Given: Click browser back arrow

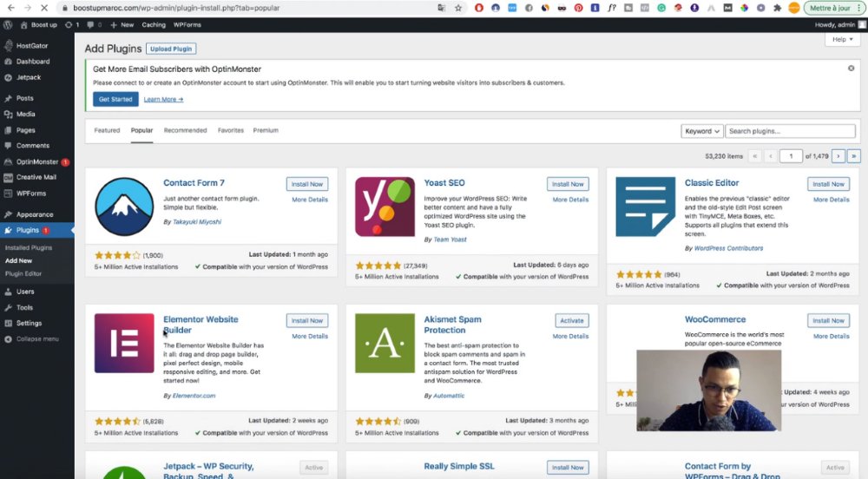Looking at the screenshot, I should 11,8.
